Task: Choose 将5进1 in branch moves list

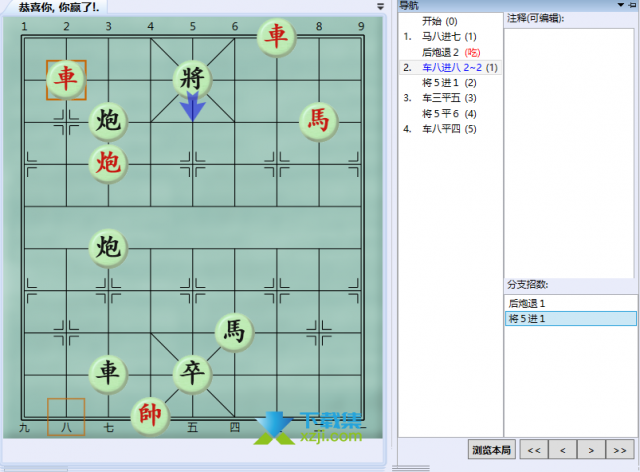Action: [x=571, y=318]
